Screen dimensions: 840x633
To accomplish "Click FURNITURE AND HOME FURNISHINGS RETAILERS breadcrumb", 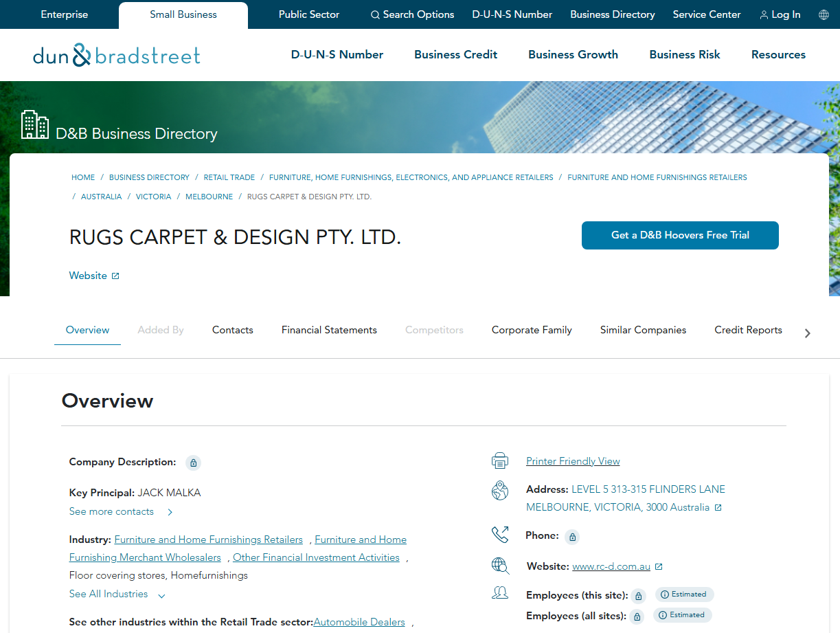I will [x=657, y=177].
